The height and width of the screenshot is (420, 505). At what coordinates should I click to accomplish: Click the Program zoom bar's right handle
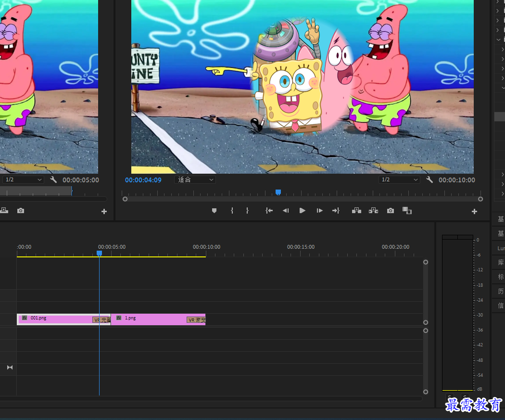tap(480, 199)
